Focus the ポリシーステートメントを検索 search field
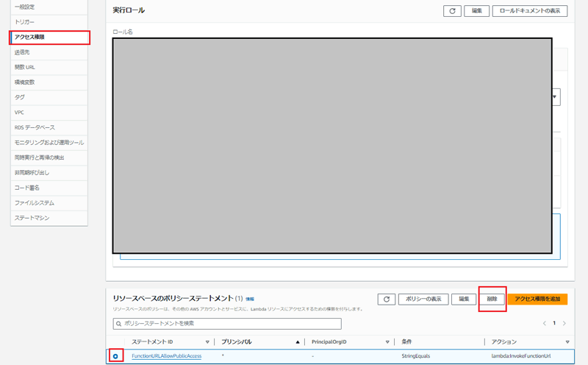 227,324
